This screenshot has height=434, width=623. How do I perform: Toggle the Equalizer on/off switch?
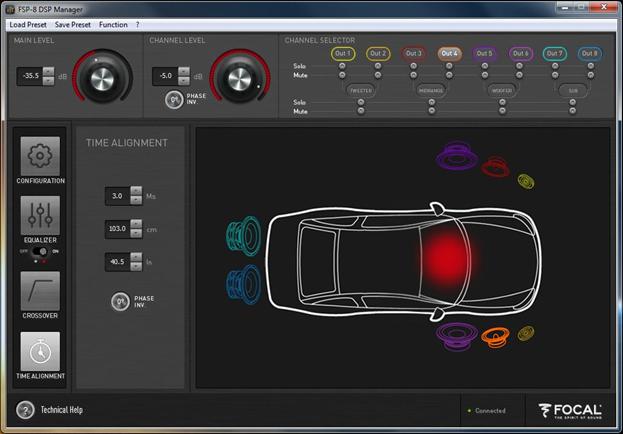[40, 254]
